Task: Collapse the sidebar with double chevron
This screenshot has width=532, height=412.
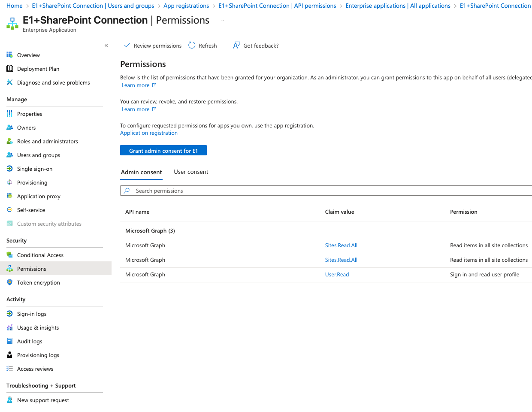Action: [x=106, y=45]
